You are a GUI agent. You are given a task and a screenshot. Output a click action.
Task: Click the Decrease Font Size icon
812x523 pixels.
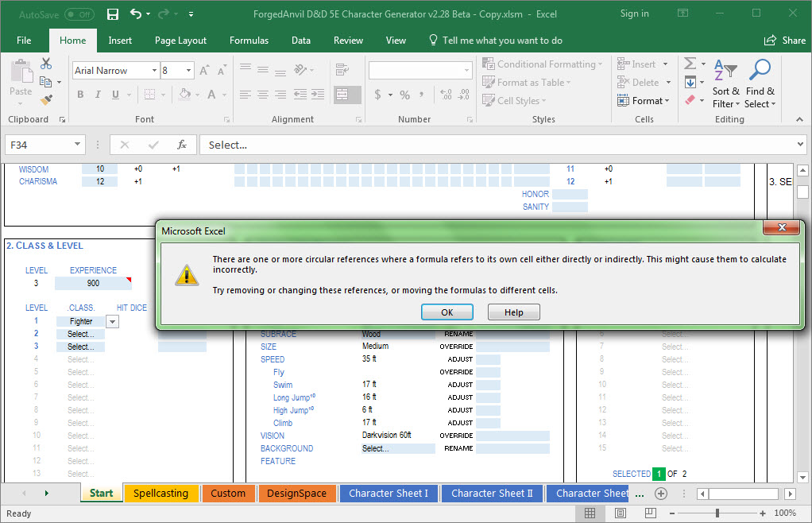(222, 71)
